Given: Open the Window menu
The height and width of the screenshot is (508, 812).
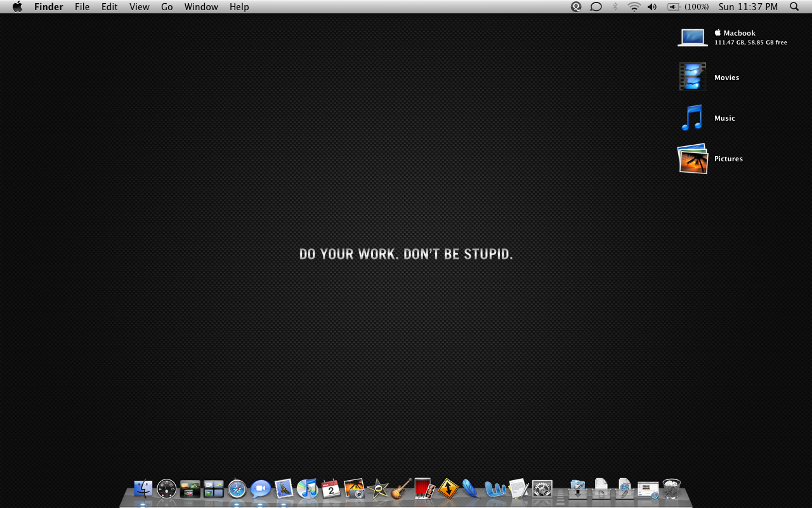Looking at the screenshot, I should [x=201, y=7].
